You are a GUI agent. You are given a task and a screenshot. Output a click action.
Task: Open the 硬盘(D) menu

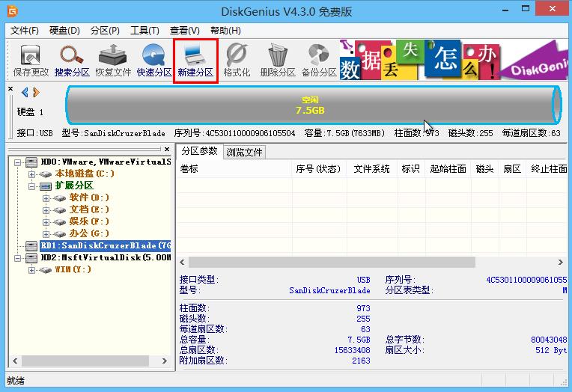64,31
